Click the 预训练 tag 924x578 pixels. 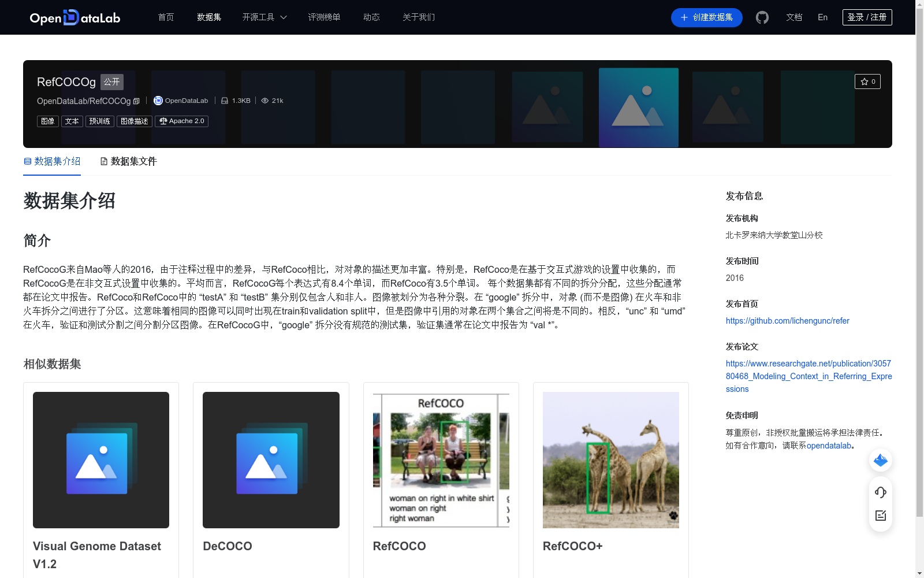(100, 121)
